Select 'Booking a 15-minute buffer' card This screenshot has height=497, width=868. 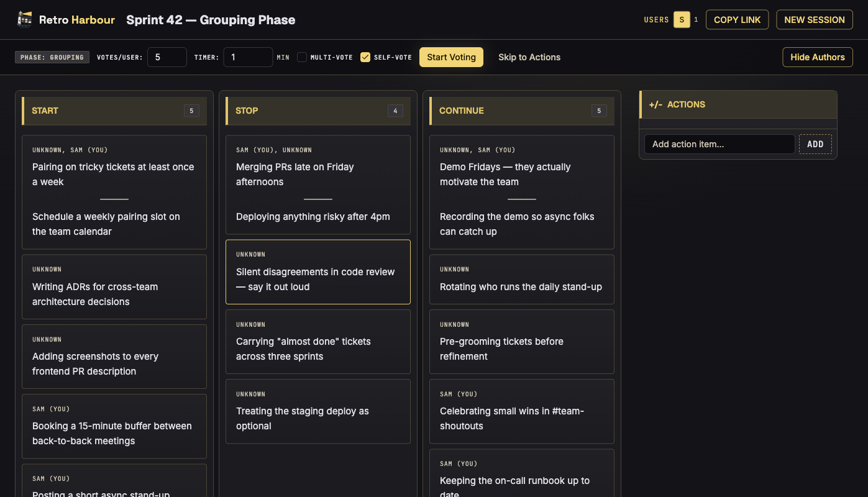[x=114, y=426]
